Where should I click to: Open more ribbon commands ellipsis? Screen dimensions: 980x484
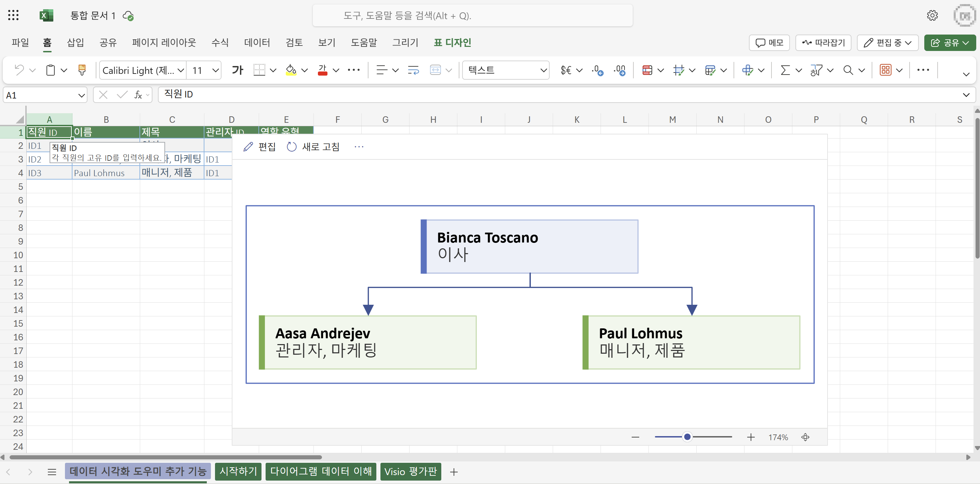(x=923, y=70)
